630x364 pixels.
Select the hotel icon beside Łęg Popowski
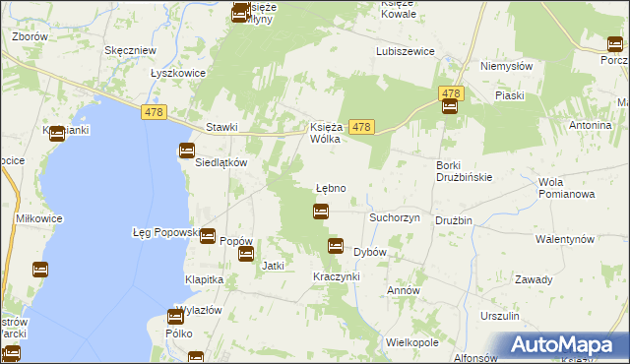(208, 236)
